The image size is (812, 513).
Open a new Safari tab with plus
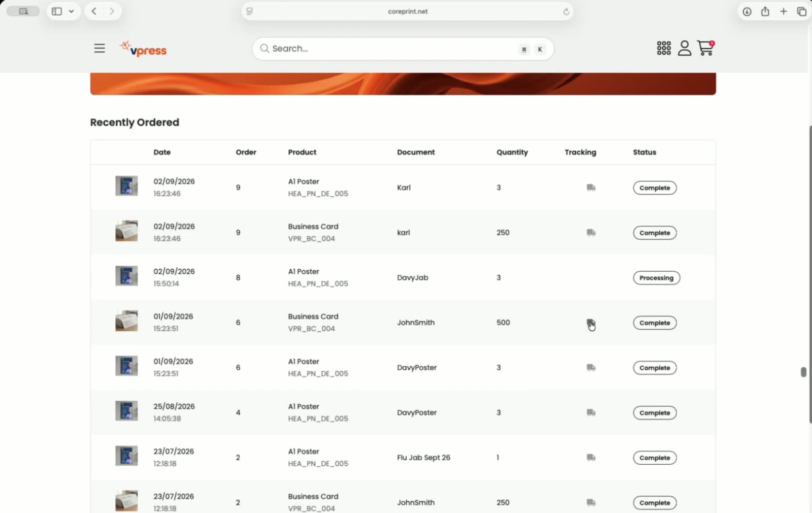click(784, 11)
